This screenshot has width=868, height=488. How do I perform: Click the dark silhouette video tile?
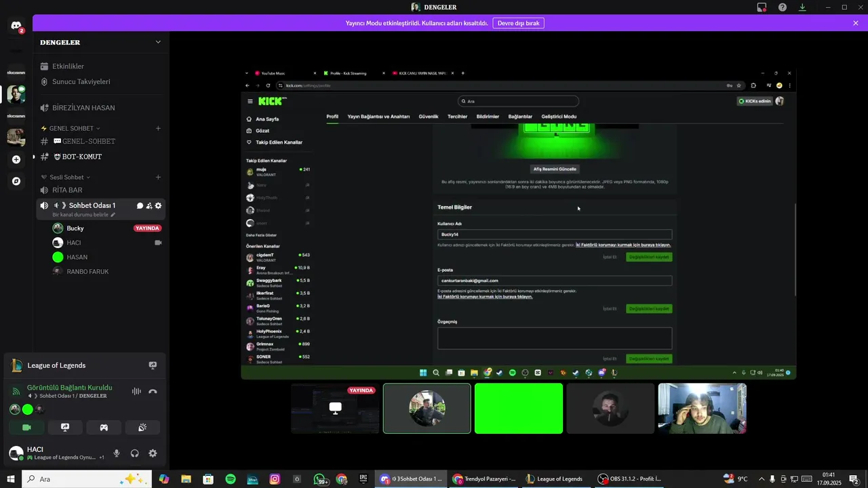610,408
